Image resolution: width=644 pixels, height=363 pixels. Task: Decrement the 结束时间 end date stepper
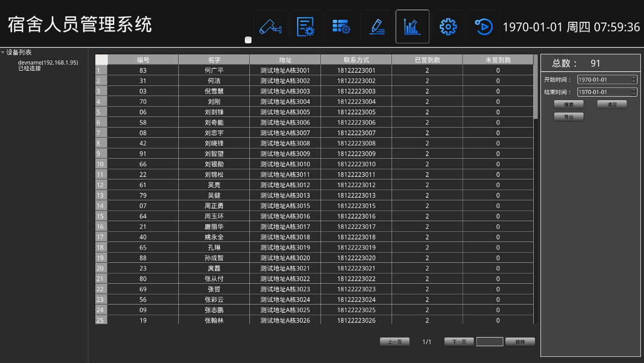[x=633, y=94]
